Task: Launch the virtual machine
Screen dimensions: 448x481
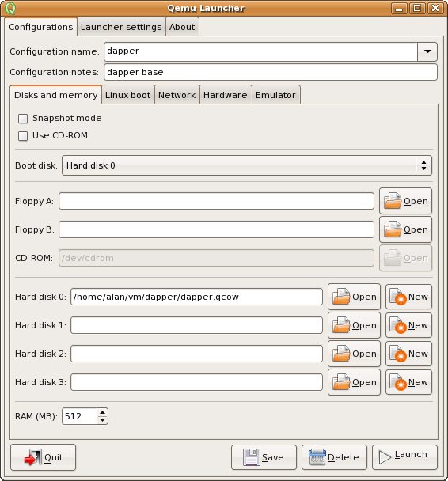Action: click(404, 457)
